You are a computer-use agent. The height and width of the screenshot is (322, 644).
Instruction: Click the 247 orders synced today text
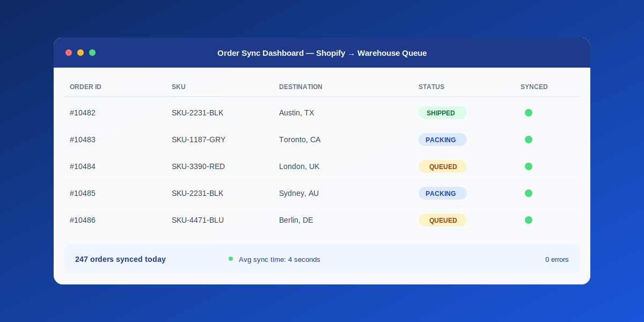(x=120, y=259)
